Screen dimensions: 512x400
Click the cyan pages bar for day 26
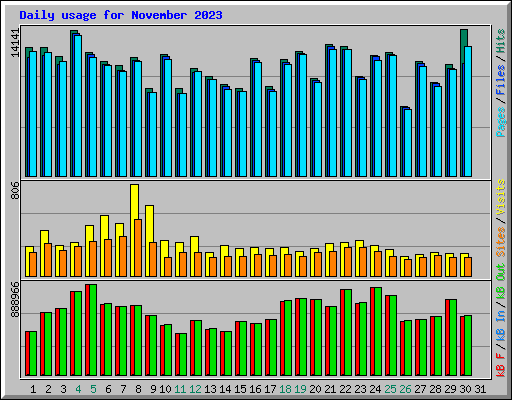[408, 143]
